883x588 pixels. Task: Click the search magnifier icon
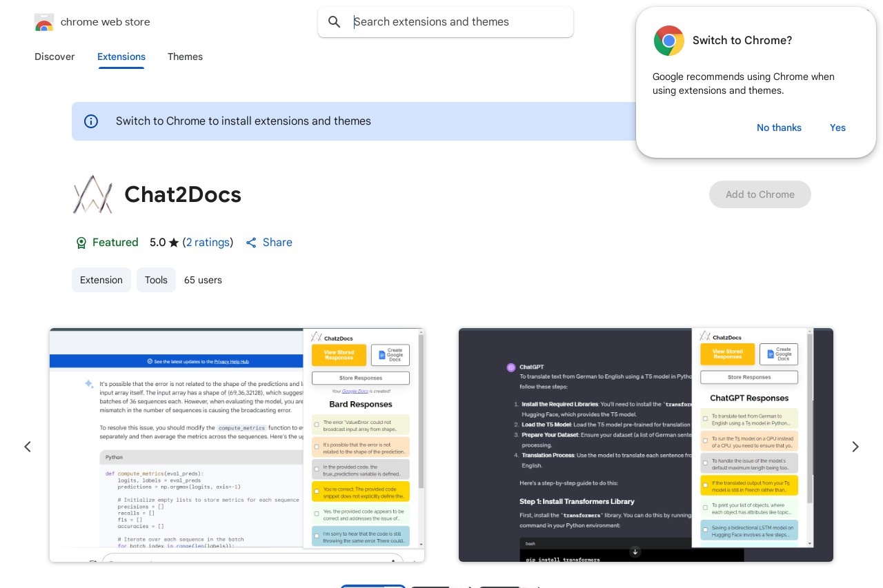(335, 22)
